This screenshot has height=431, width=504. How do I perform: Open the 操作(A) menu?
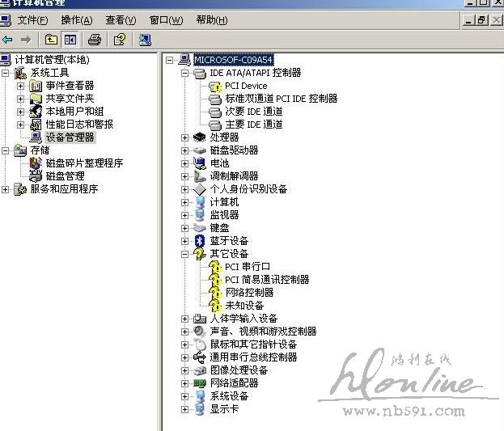(77, 20)
